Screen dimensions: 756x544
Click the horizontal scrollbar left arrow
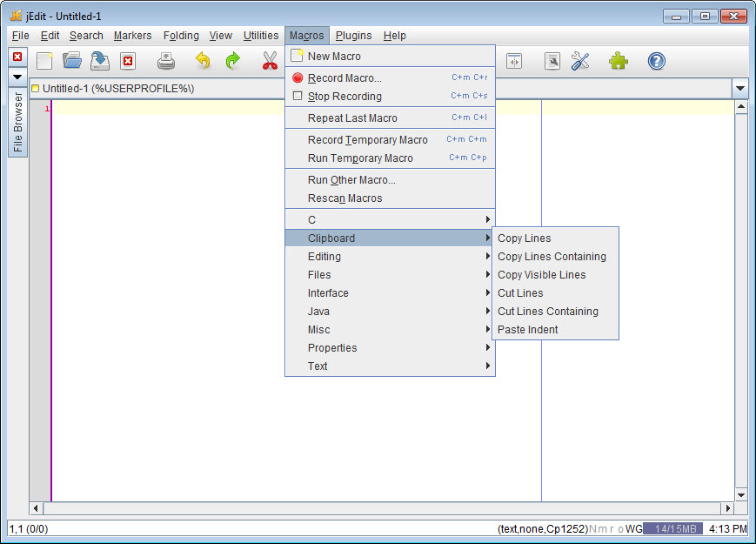[x=37, y=508]
